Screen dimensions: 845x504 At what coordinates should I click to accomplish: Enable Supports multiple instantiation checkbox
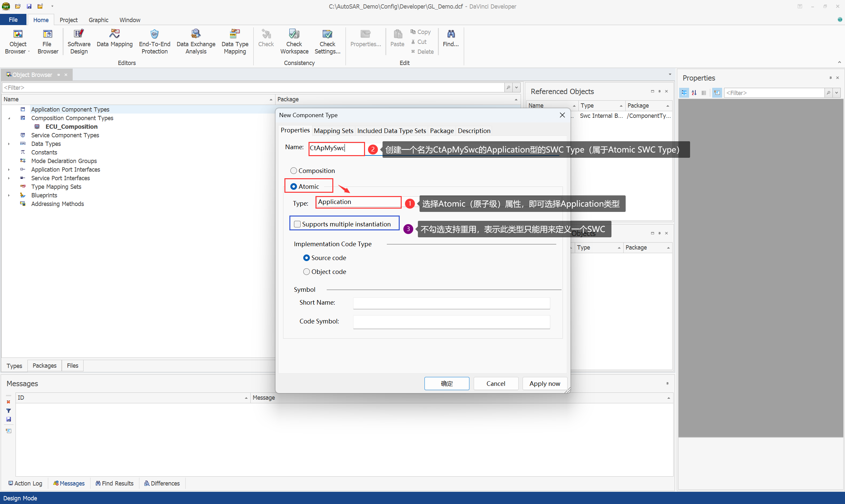pyautogui.click(x=297, y=224)
